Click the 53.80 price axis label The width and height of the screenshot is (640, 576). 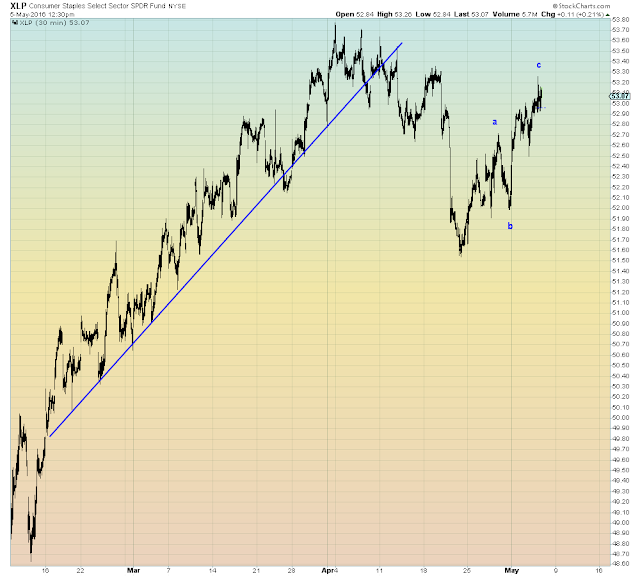pos(621,19)
